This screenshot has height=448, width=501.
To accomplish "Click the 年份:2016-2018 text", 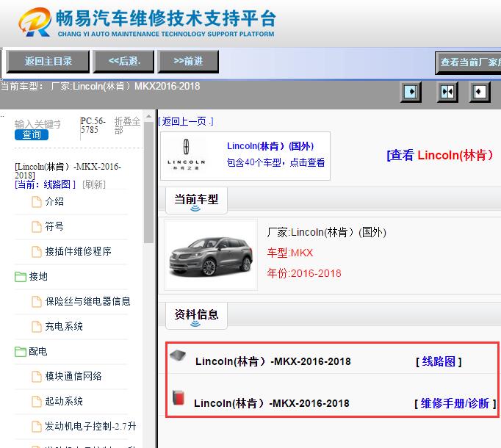I will (304, 273).
